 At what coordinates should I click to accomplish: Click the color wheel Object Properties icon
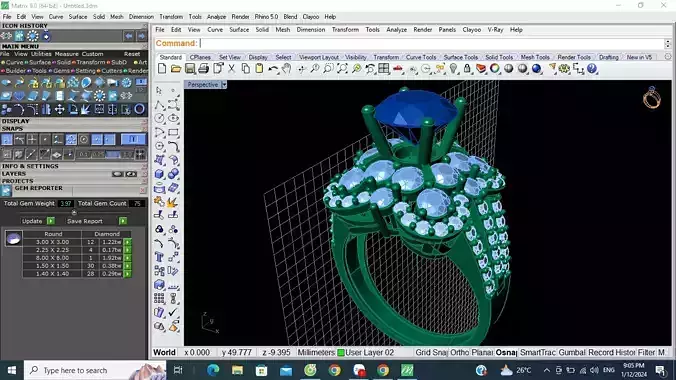[x=495, y=69]
